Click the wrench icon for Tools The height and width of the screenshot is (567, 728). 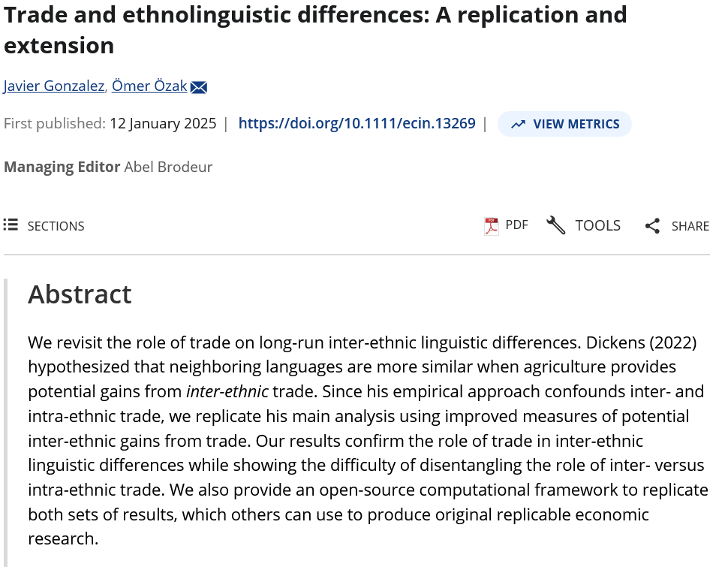pyautogui.click(x=556, y=225)
